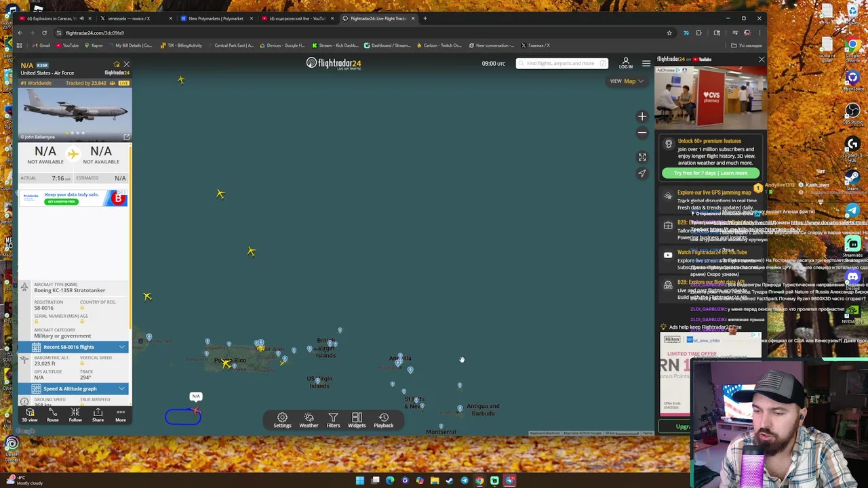Open the Widgets panel
Screen dimensions: 868x488
(357, 420)
